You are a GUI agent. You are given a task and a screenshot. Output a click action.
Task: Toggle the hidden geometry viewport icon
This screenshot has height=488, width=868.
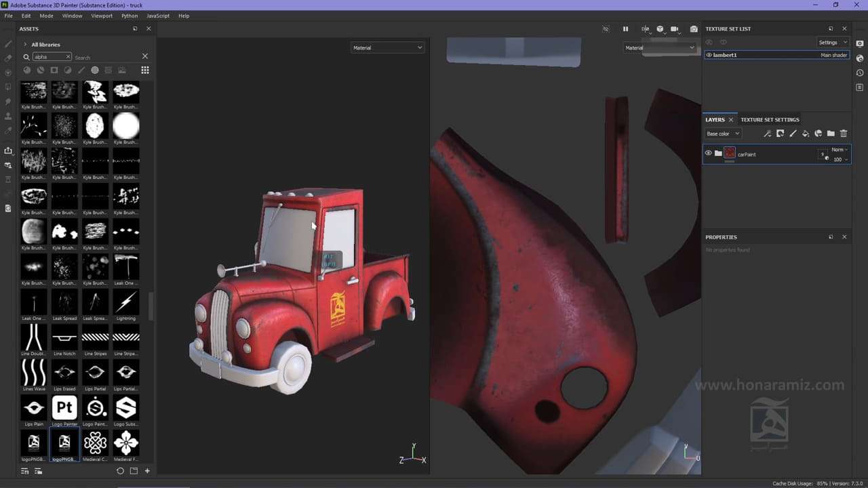point(606,29)
